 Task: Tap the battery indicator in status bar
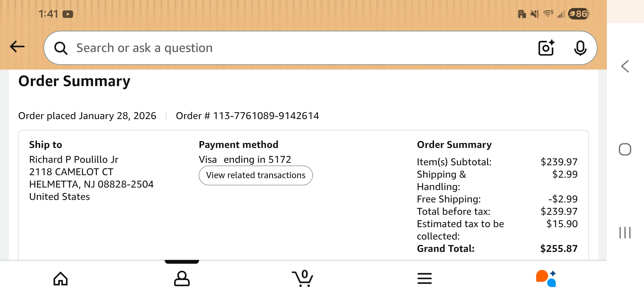578,14
